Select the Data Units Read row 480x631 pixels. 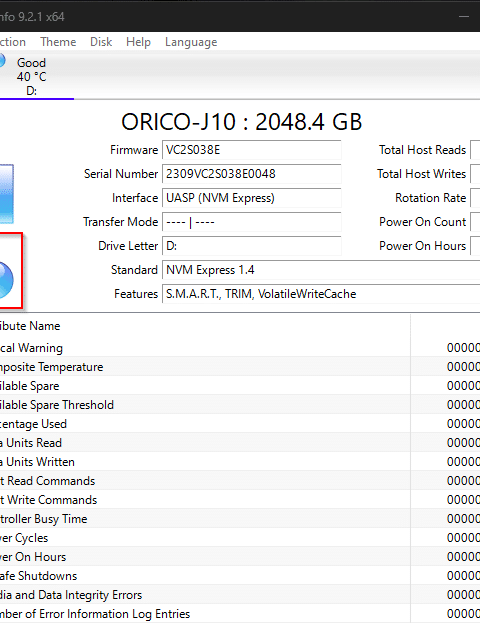coord(240,443)
